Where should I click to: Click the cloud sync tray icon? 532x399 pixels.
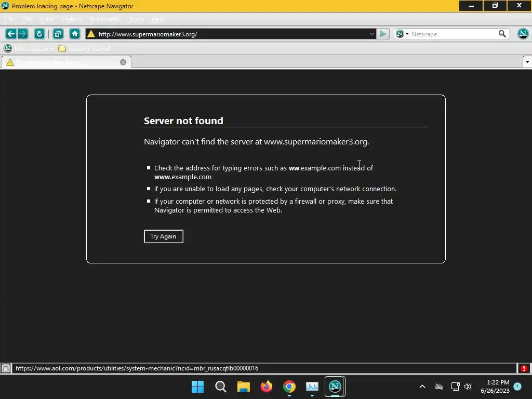[x=439, y=387]
